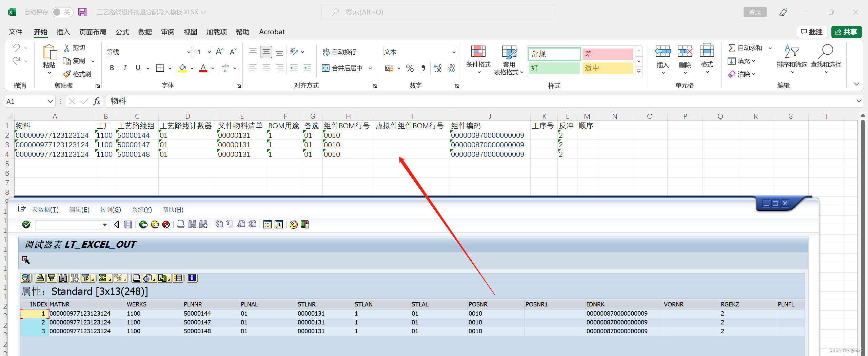The width and height of the screenshot is (868, 356).
Task: Click the SAP yellow Help question icon
Action: [x=294, y=224]
